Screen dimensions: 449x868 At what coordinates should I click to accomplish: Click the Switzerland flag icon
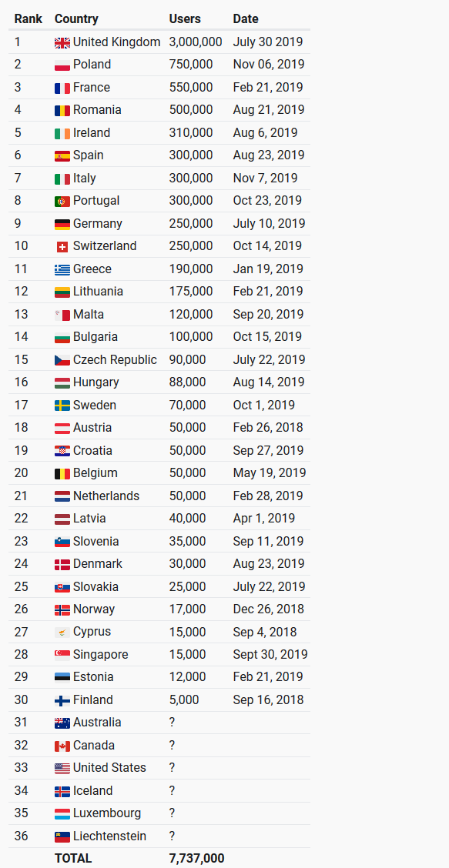pos(62,247)
